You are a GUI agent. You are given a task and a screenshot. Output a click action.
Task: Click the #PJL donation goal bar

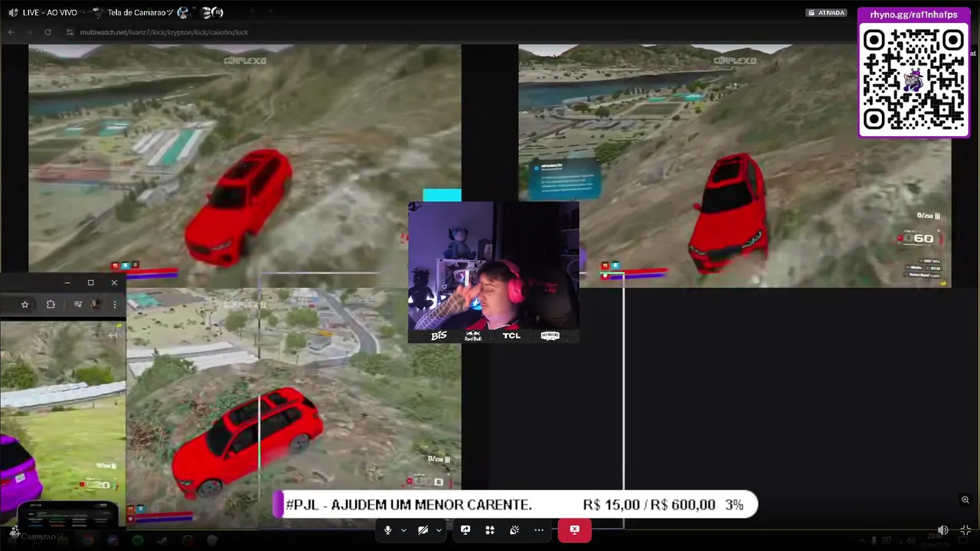pyautogui.click(x=516, y=505)
